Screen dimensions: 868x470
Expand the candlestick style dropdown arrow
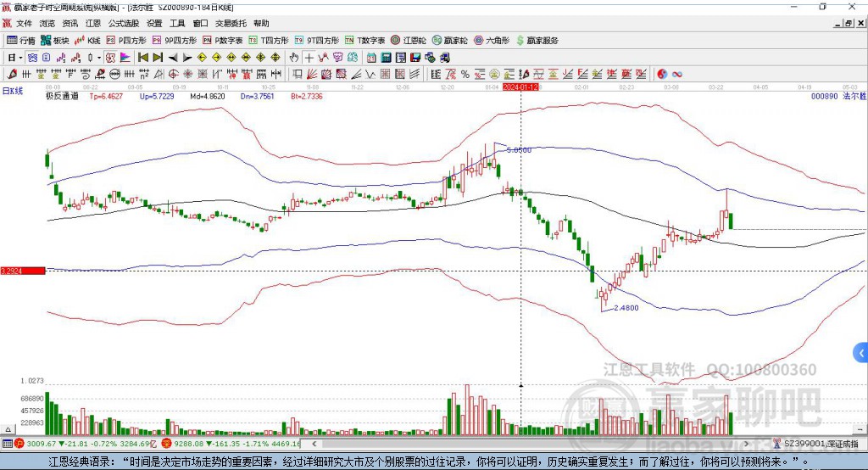pyautogui.click(x=99, y=58)
